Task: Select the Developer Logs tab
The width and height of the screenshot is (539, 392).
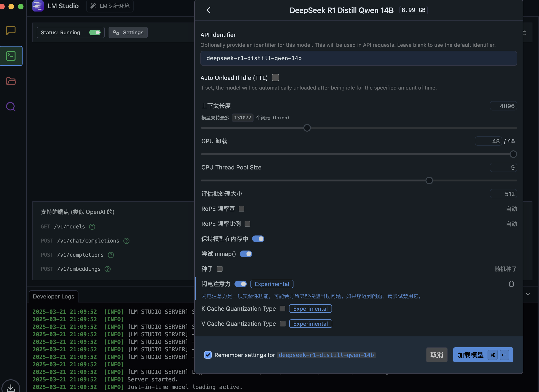Action: coord(54,296)
